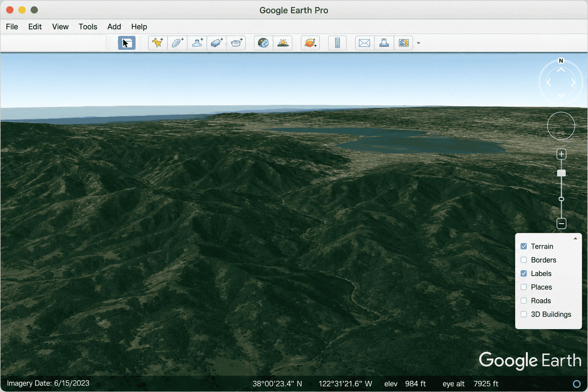Open the Help menu
This screenshot has width=588, height=392.
(139, 26)
